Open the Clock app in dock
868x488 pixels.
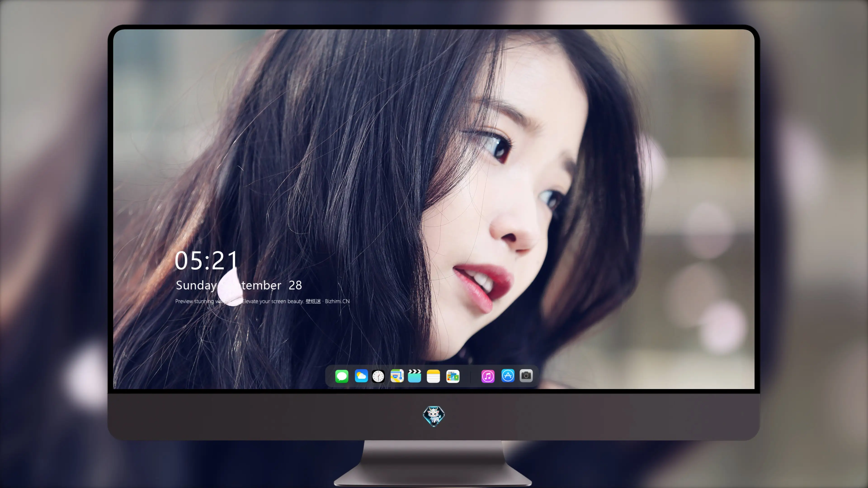click(378, 376)
